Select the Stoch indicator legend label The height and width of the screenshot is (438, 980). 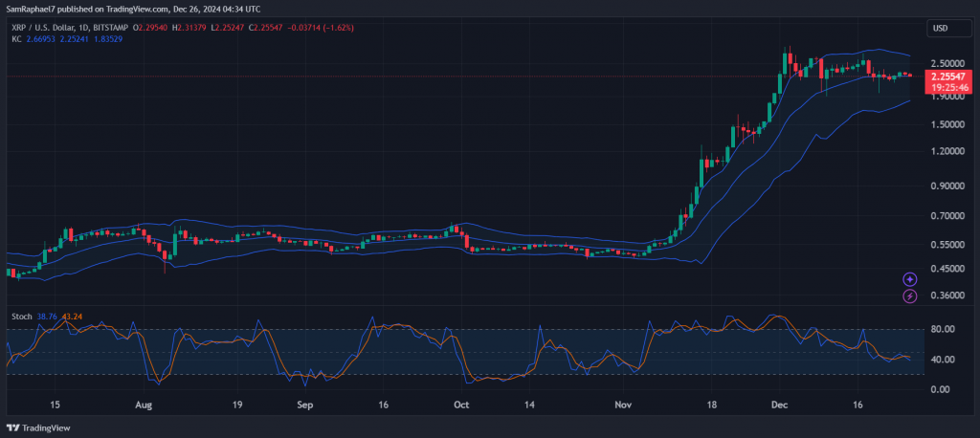(x=22, y=315)
